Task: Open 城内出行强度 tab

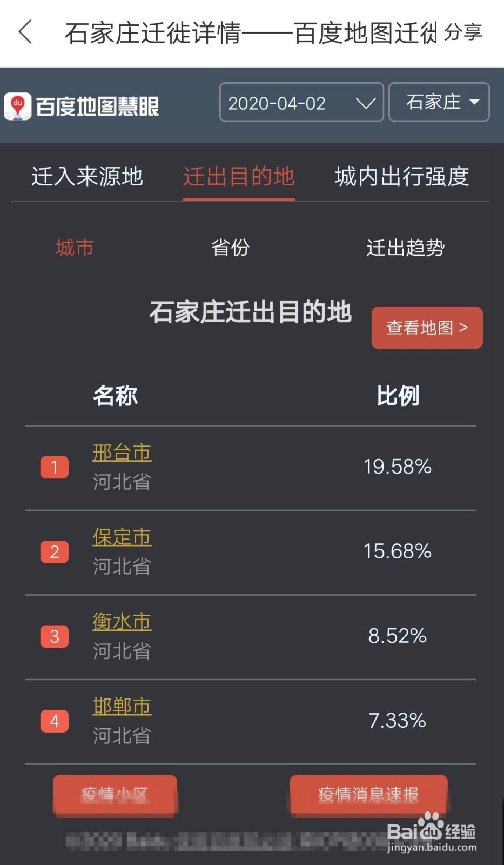Action: click(402, 177)
